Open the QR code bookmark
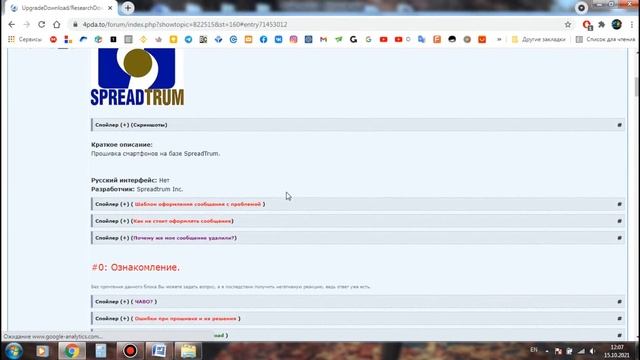Screen dimensions: 640x360 pos(203,39)
